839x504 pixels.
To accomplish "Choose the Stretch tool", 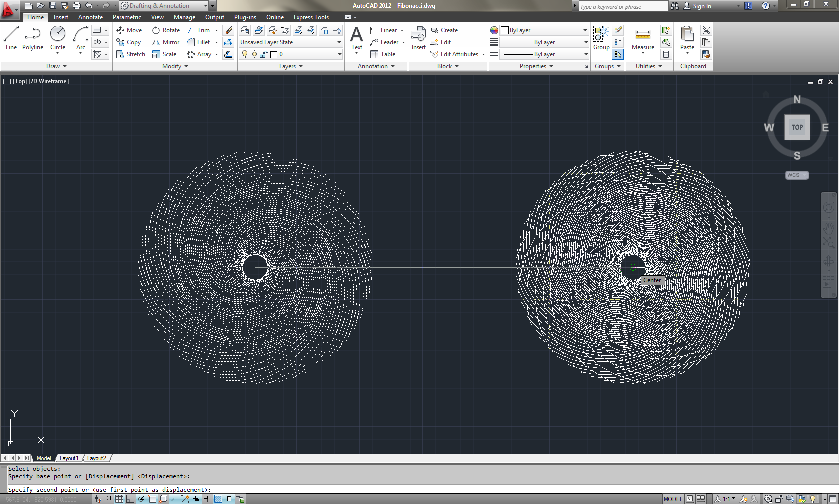I will 131,54.
